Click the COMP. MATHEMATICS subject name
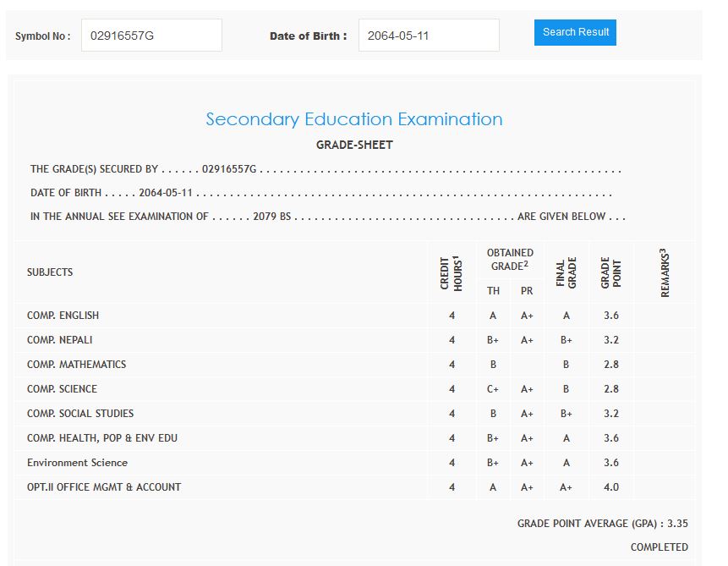728x566 pixels. (x=76, y=365)
